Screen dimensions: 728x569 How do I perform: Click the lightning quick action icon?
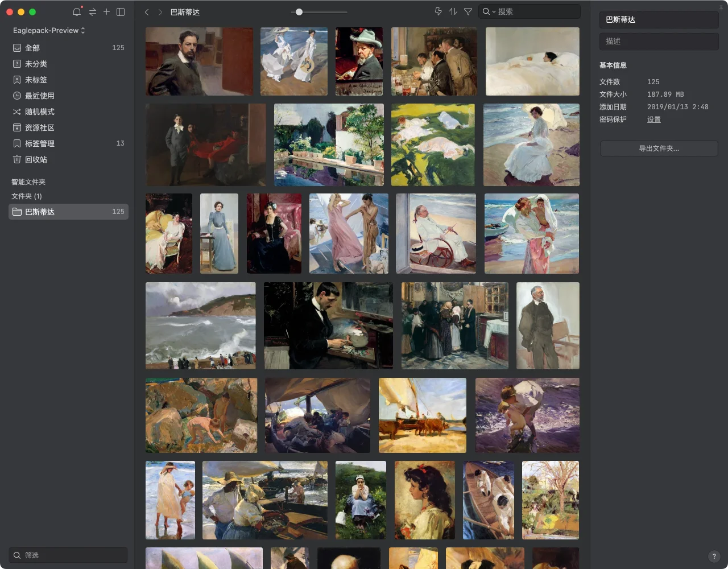(438, 11)
